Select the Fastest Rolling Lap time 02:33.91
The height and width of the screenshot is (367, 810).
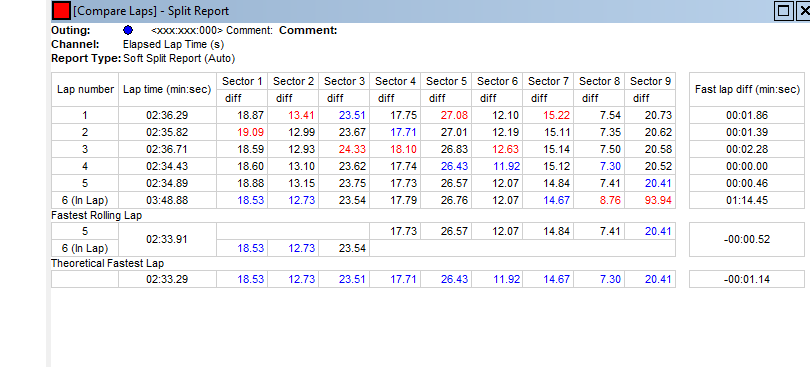[167, 240]
